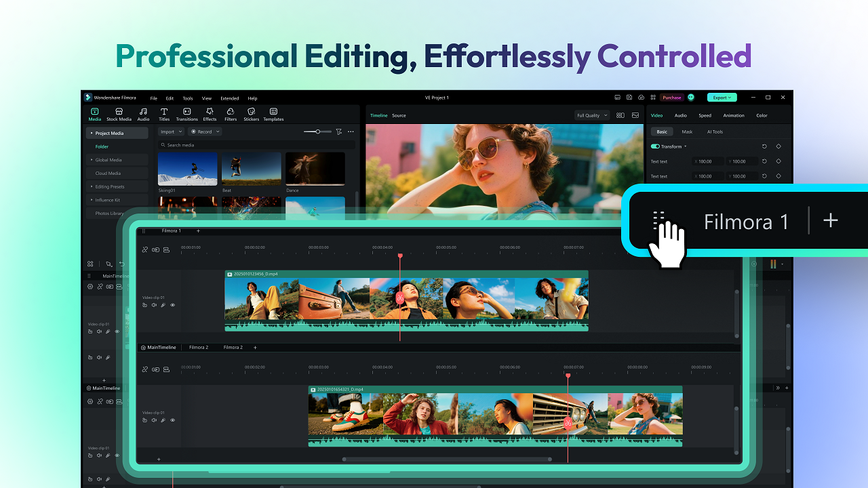Viewport: 868px width, 488px height.
Task: Open the File menu
Action: click(154, 98)
